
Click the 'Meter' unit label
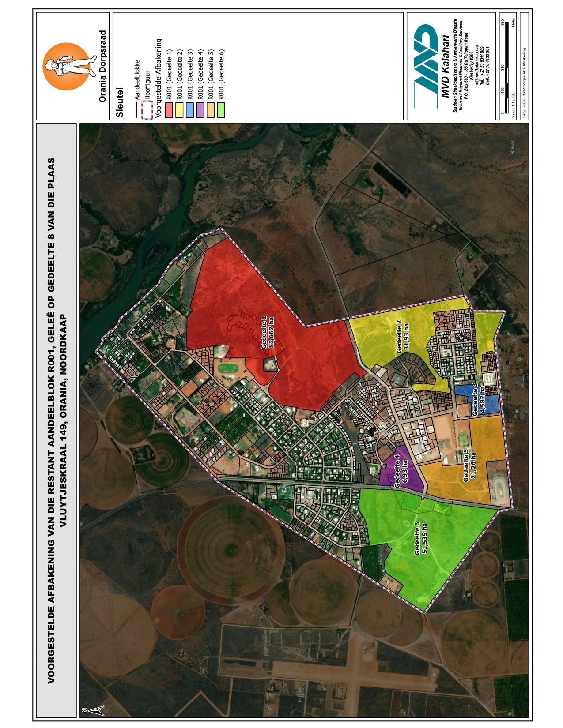(x=513, y=22)
